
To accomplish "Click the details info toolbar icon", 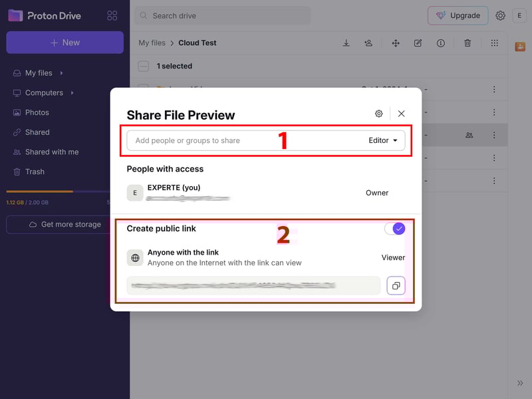I will coord(441,43).
